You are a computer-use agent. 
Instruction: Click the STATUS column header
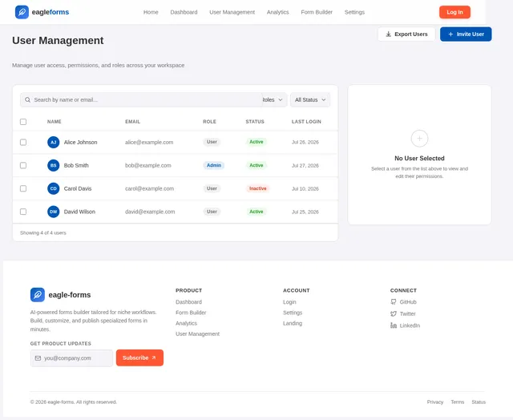pyautogui.click(x=255, y=122)
